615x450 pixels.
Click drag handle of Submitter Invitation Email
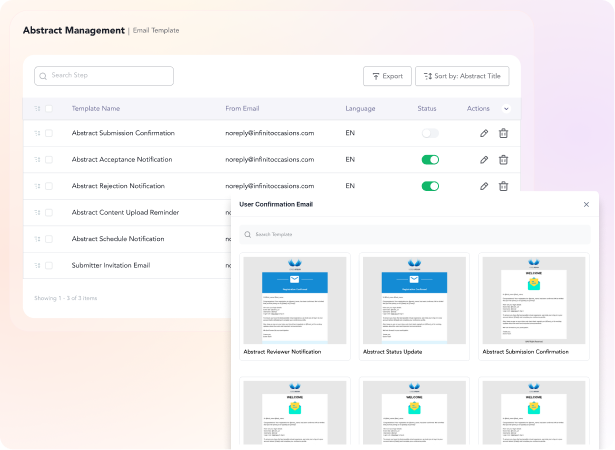point(37,266)
